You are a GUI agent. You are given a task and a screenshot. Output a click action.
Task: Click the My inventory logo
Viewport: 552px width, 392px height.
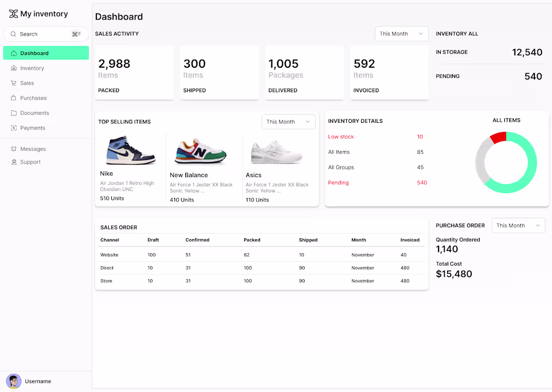click(x=39, y=14)
